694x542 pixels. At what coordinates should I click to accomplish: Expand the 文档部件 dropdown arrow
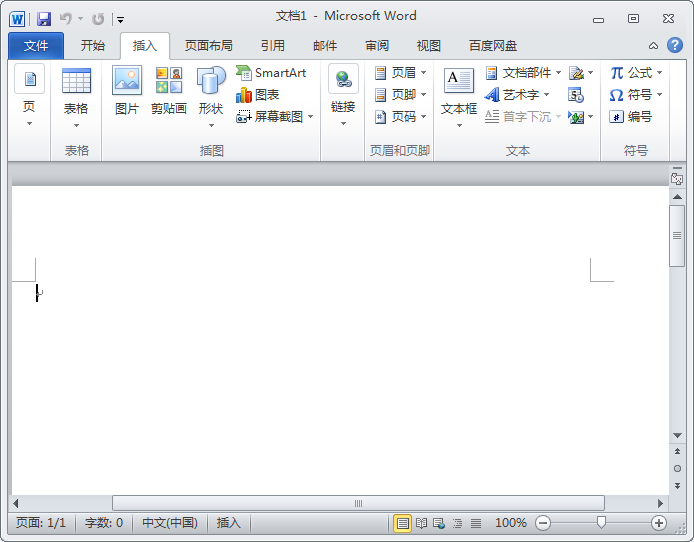point(559,73)
